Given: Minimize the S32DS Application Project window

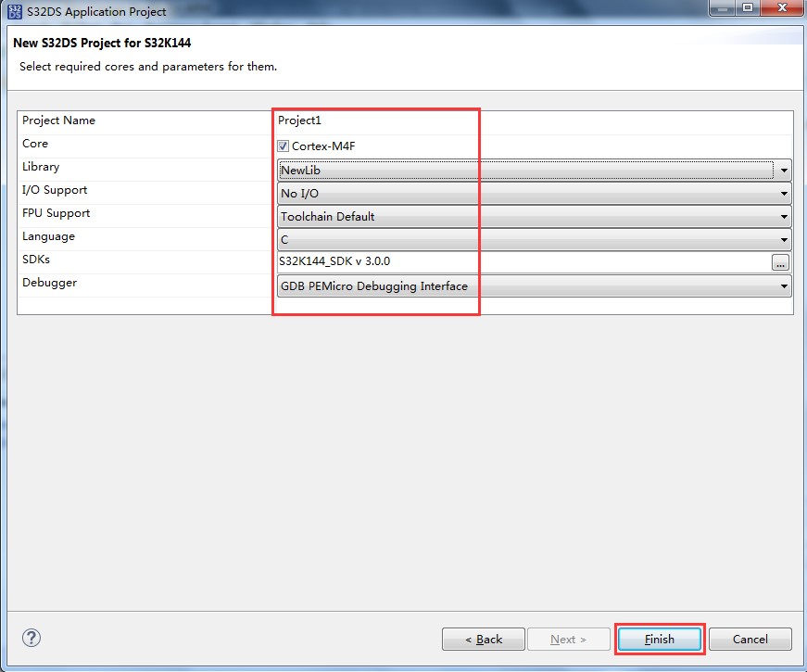Looking at the screenshot, I should [x=722, y=8].
